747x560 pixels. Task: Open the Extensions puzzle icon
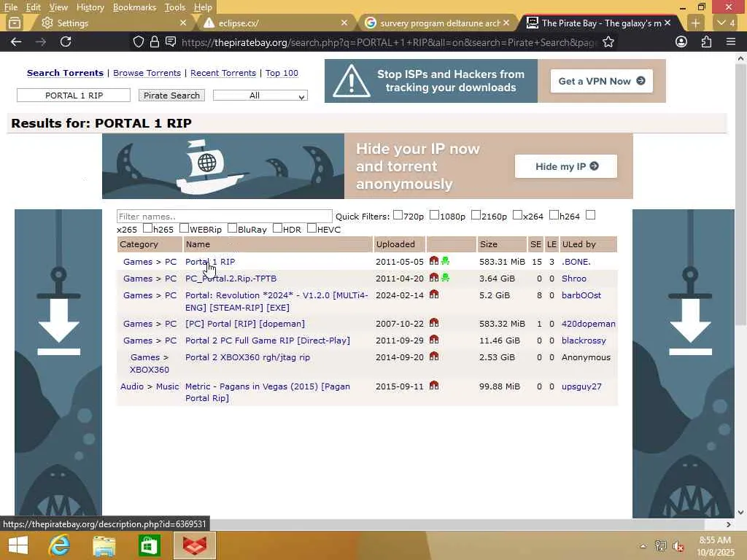click(x=706, y=42)
